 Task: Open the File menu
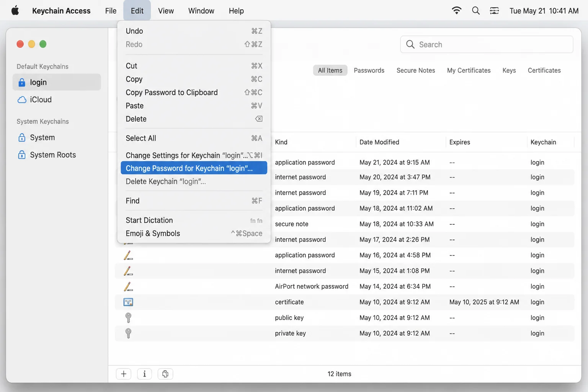pyautogui.click(x=111, y=11)
